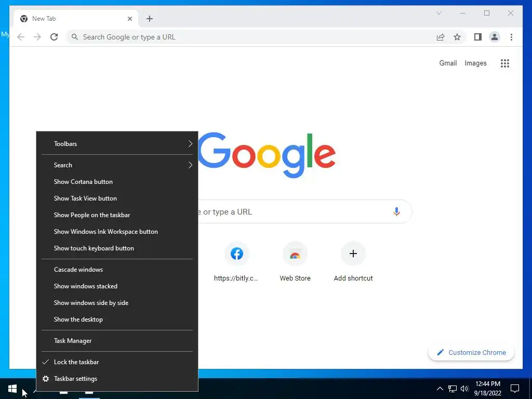Open network status tray icon
This screenshot has width=532, height=399.
click(453, 389)
